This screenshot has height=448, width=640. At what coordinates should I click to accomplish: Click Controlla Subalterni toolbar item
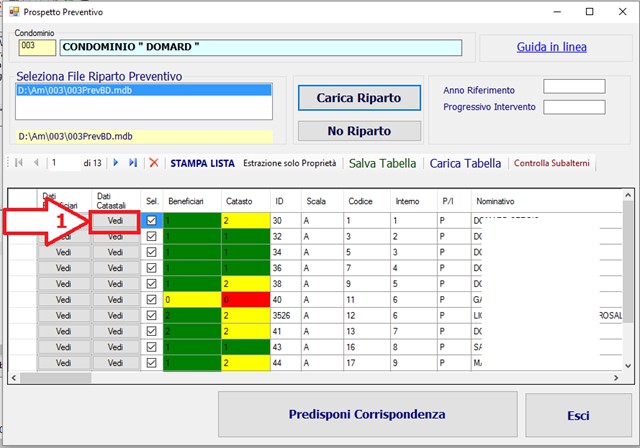click(x=552, y=163)
